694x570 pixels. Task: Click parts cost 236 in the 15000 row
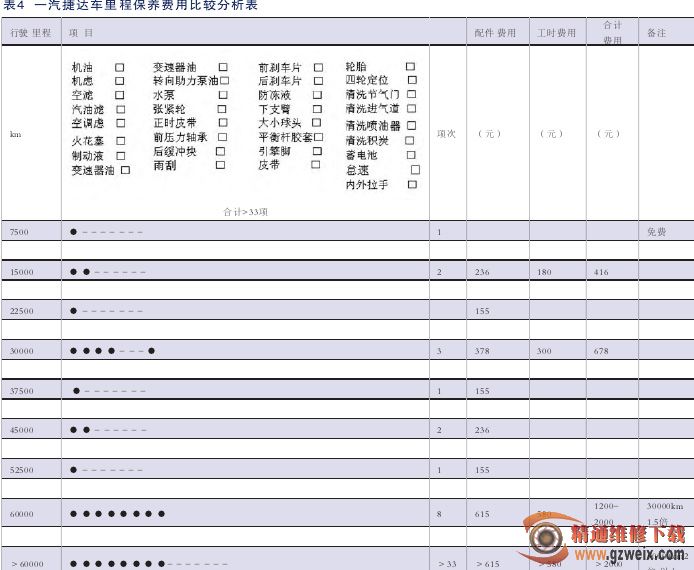tap(482, 272)
